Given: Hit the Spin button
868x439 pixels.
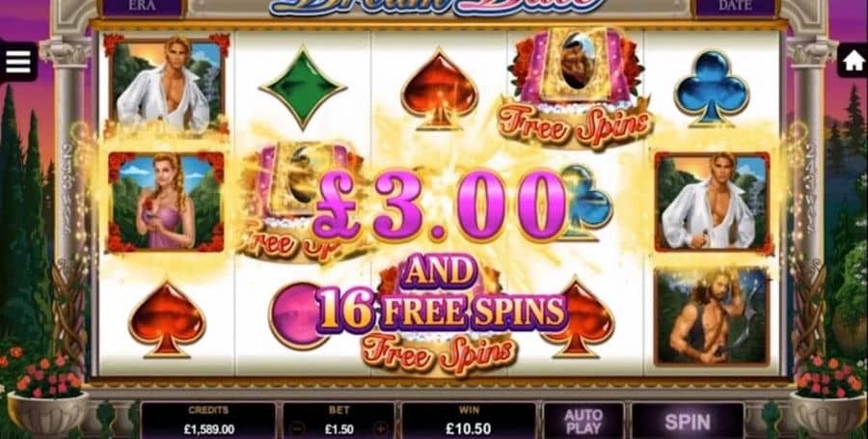Looking at the screenshot, I should click(x=688, y=422).
